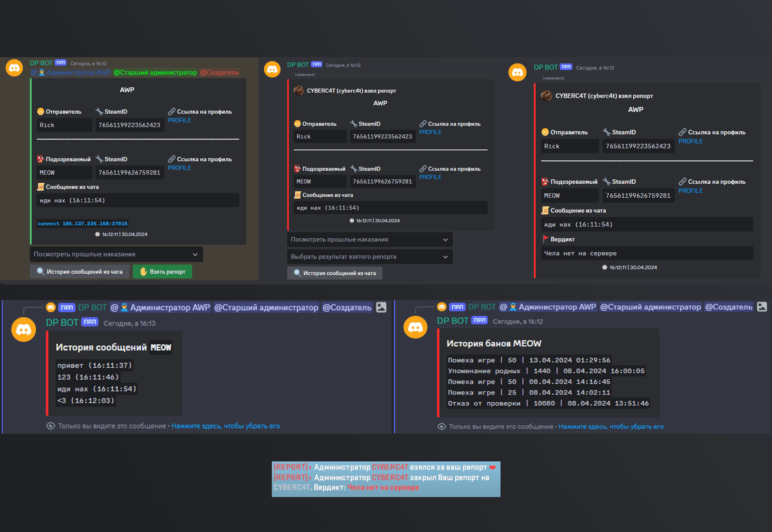Click the CYBERC4T cookie avatar in middle embed
The width and height of the screenshot is (772, 532).
(299, 91)
